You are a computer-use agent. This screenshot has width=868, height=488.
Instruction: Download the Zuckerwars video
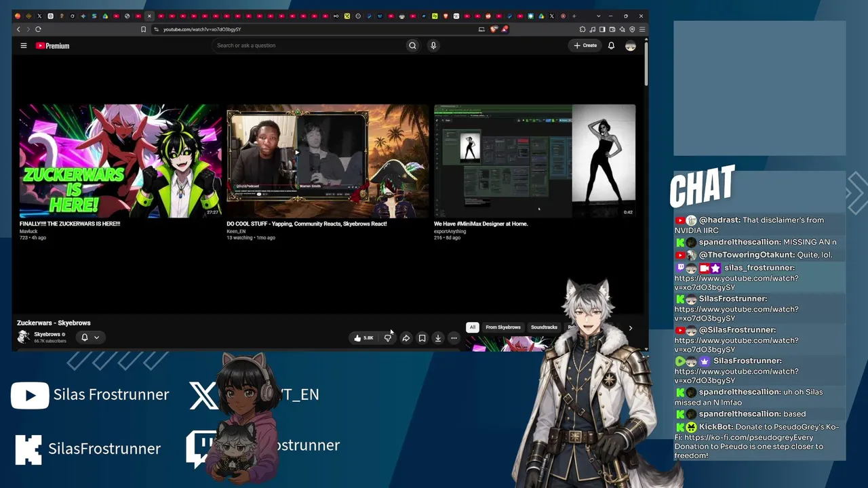coord(438,338)
